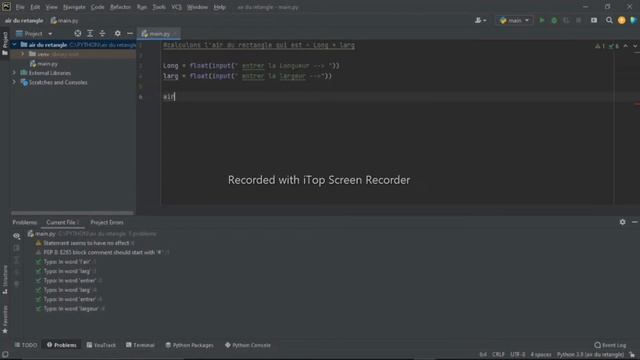The image size is (640, 360).
Task: Open the Refactor menu
Action: click(120, 7)
